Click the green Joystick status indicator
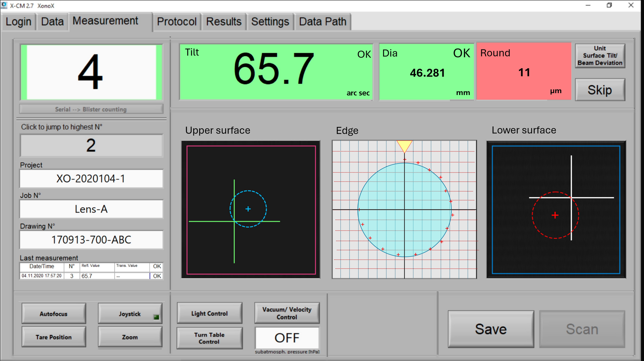This screenshot has height=361, width=644. (x=156, y=317)
